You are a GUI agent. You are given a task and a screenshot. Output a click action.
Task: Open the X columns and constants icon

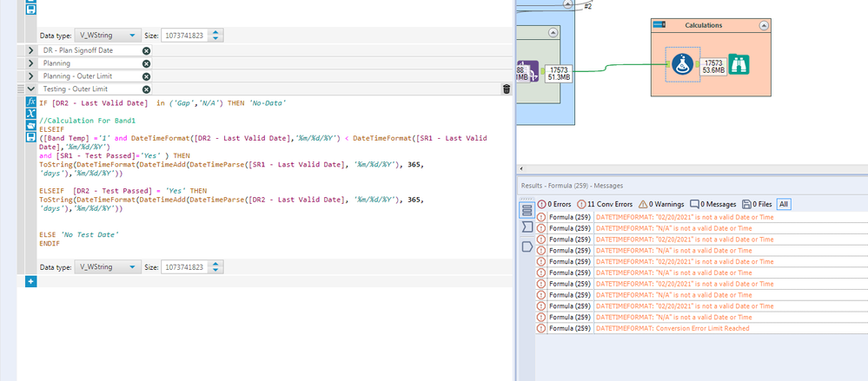pos(31,114)
